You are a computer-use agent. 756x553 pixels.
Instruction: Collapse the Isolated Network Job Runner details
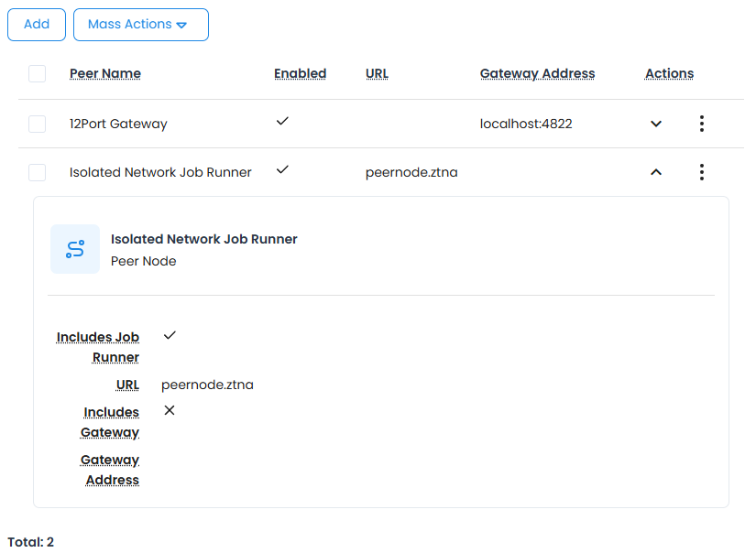655,171
